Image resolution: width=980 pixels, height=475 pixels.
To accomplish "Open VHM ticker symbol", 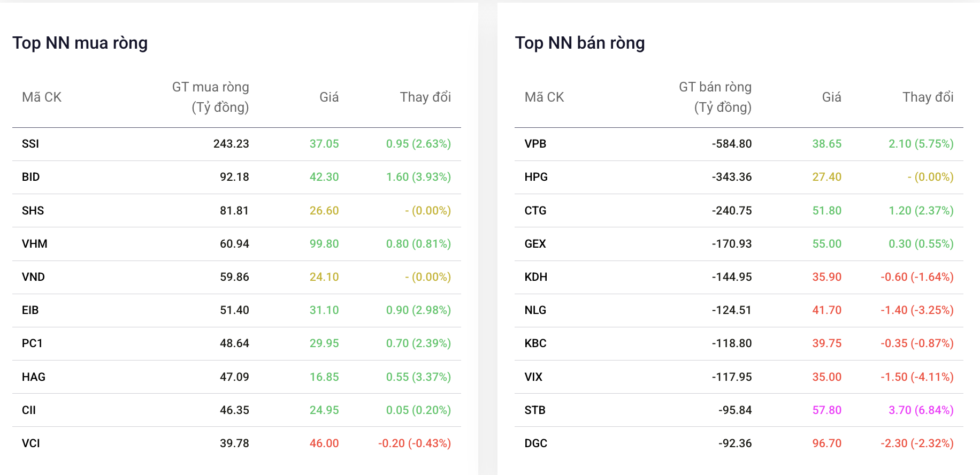I will (35, 244).
